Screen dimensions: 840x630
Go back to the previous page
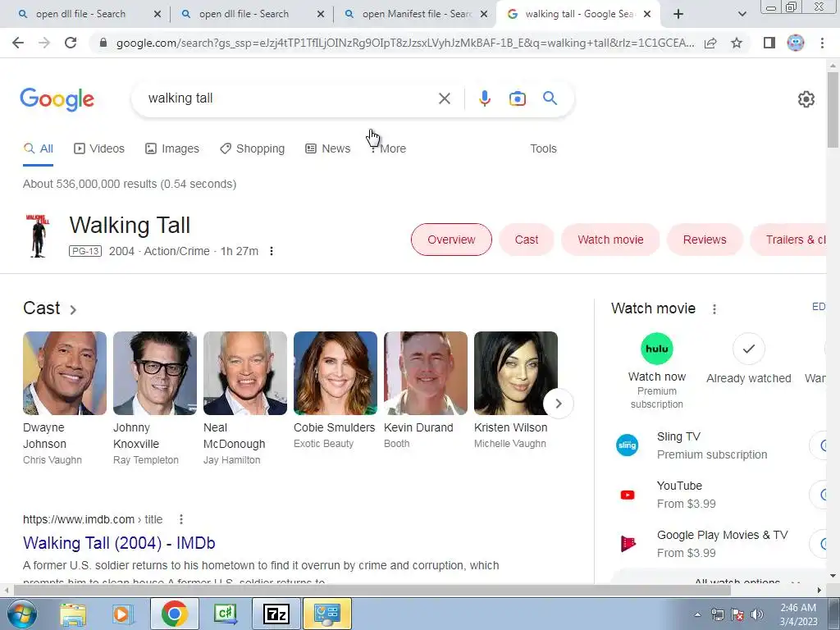tap(18, 43)
